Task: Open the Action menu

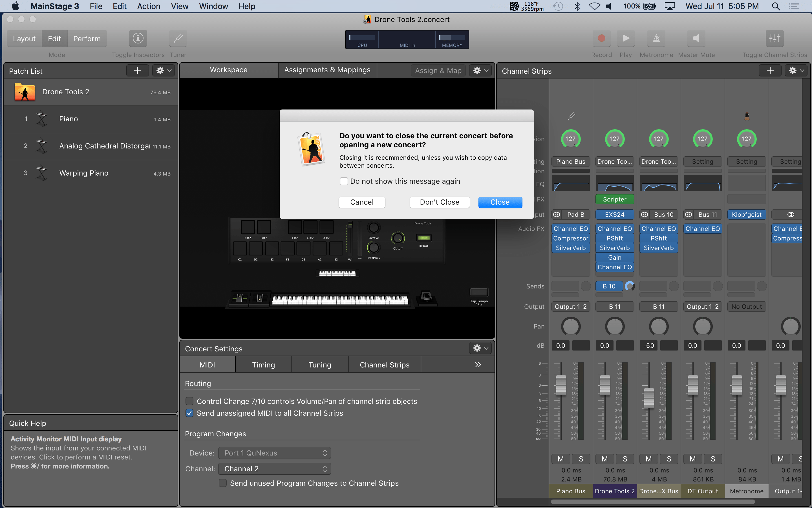Action: [x=149, y=6]
